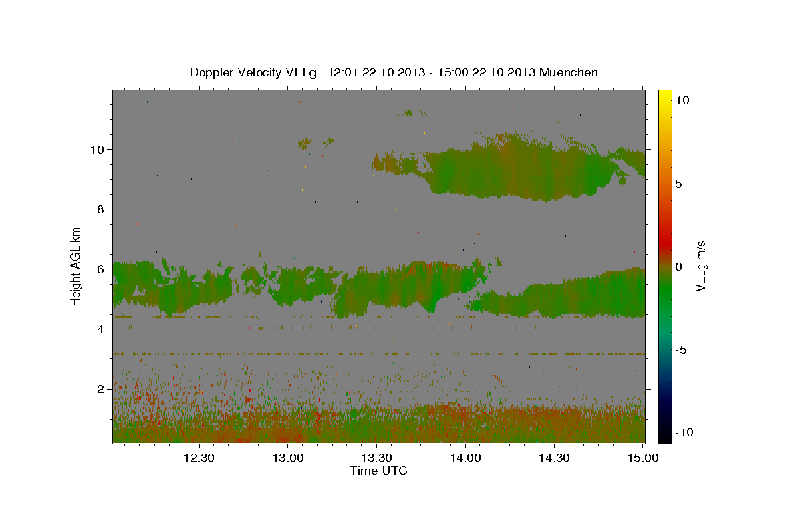Click the yellow top of the colorbar
The height and width of the screenshot is (532, 798).
click(664, 96)
